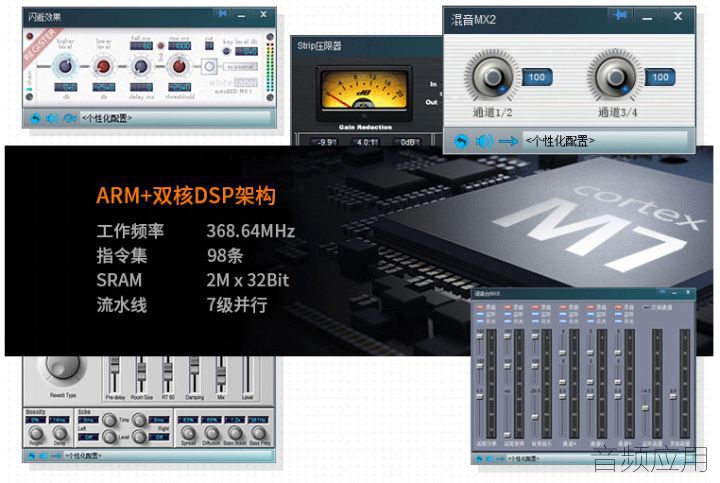Screen dimensions: 720x483
Task: Click the REGISTER ribbon in 闪避效果
Action: (x=40, y=46)
